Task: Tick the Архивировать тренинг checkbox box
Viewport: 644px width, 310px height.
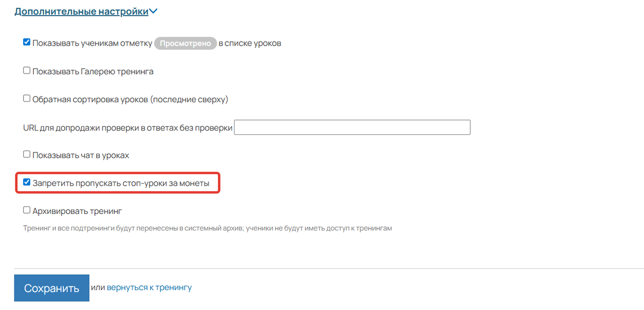Action: pos(27,211)
